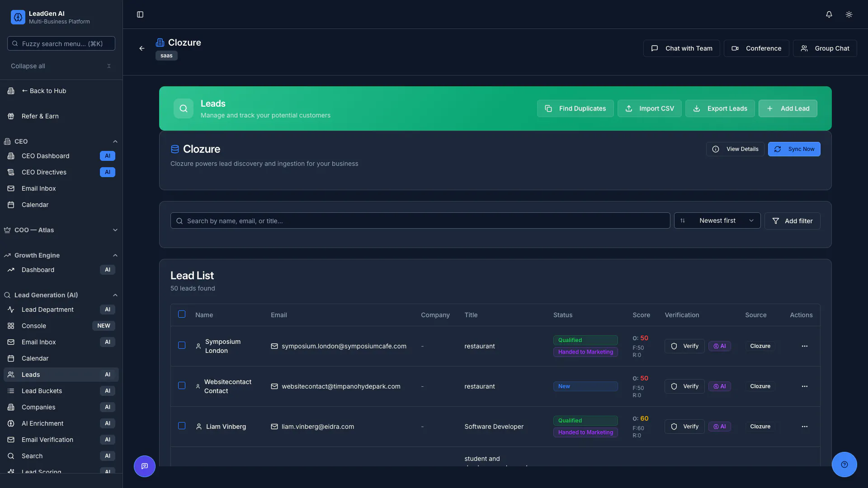Check the Websitecontact Contact row checkbox

tap(182, 385)
